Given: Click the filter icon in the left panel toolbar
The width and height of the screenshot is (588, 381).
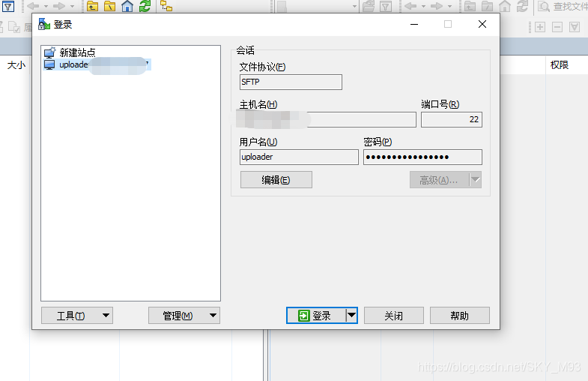Looking at the screenshot, I should coord(8,6).
